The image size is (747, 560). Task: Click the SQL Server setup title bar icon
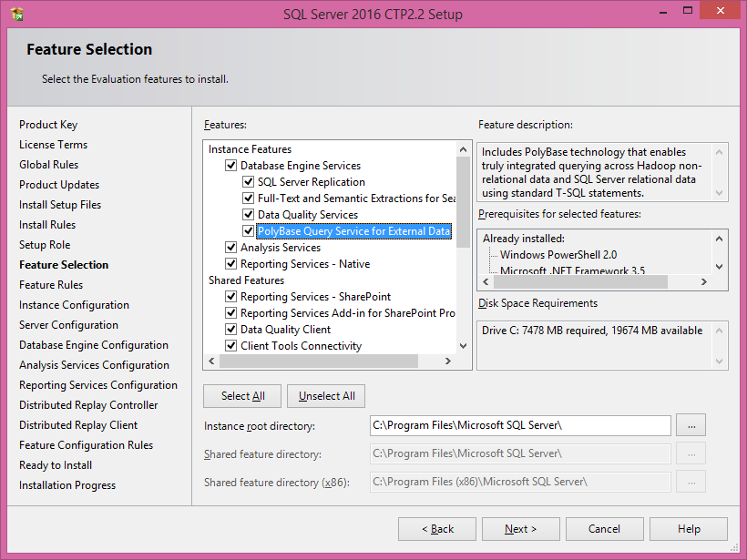tap(17, 14)
